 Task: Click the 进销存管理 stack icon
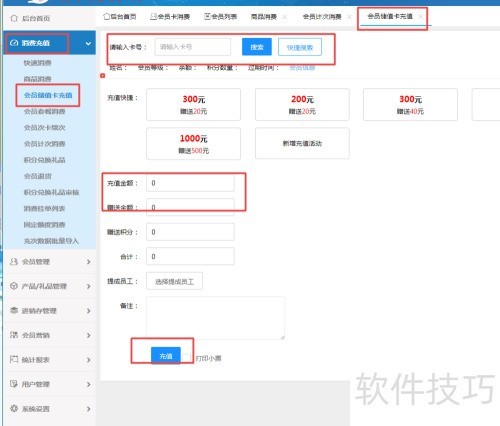tap(14, 310)
